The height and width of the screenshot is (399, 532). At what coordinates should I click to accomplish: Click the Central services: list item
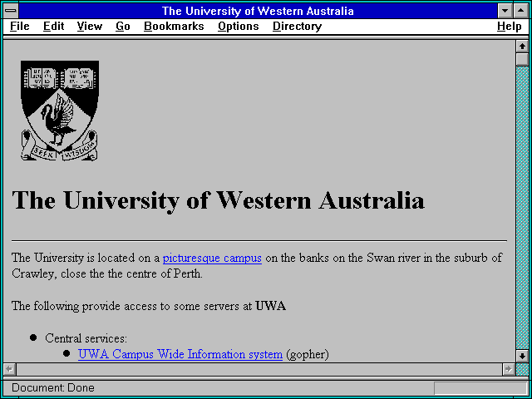pos(86,338)
